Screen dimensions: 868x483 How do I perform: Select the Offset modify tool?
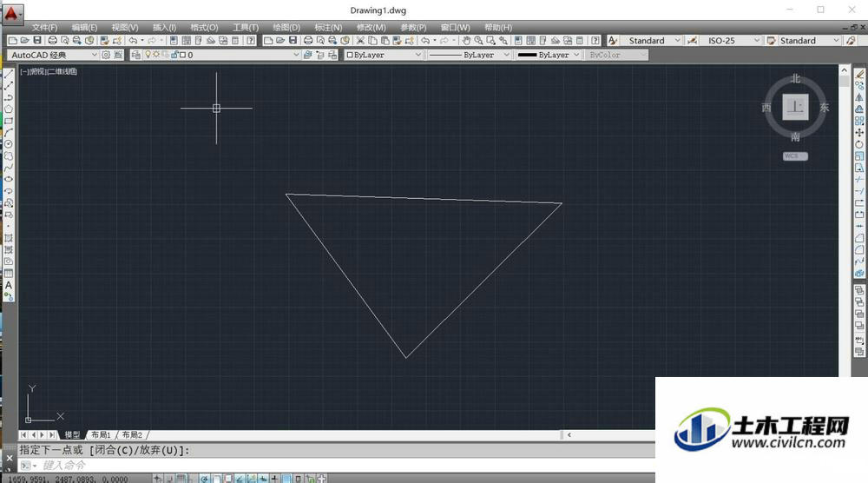point(859,109)
